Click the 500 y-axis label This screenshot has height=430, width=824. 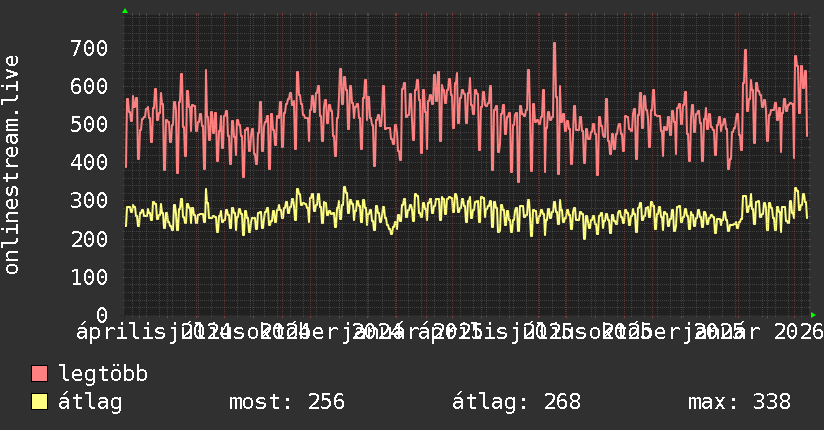tap(89, 125)
